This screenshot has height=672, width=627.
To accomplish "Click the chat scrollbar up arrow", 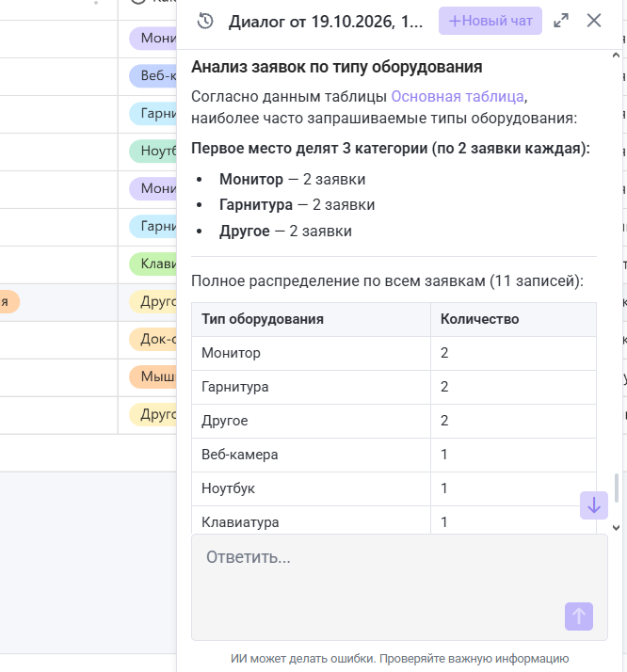I will tap(617, 56).
